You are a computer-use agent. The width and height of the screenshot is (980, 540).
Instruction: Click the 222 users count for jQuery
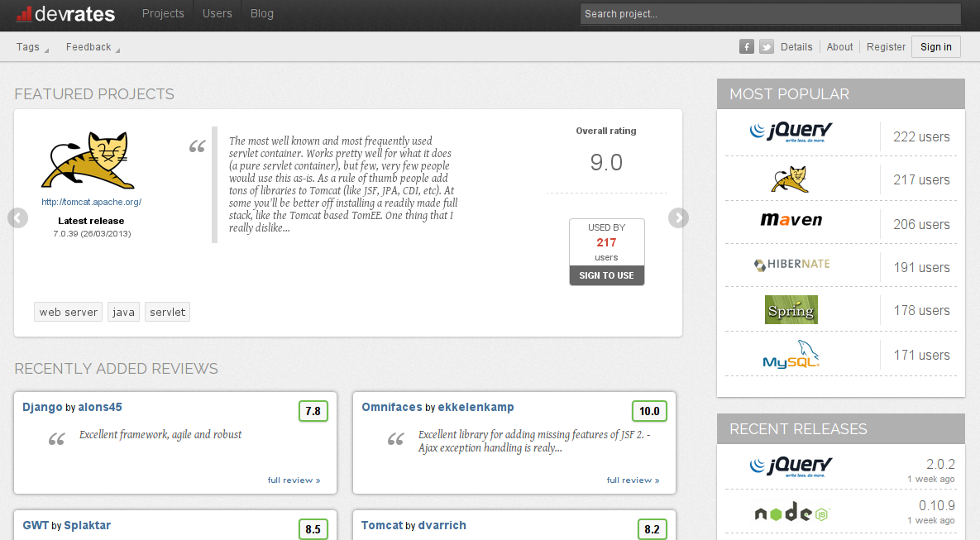coord(921,137)
